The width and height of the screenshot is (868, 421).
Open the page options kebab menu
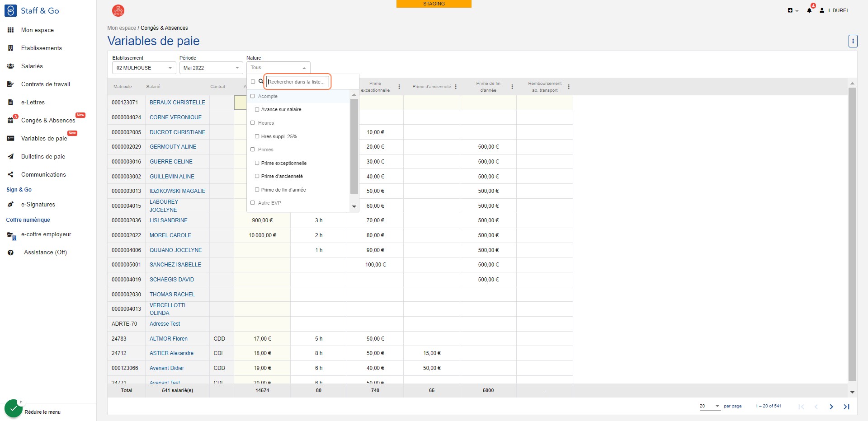pos(853,41)
